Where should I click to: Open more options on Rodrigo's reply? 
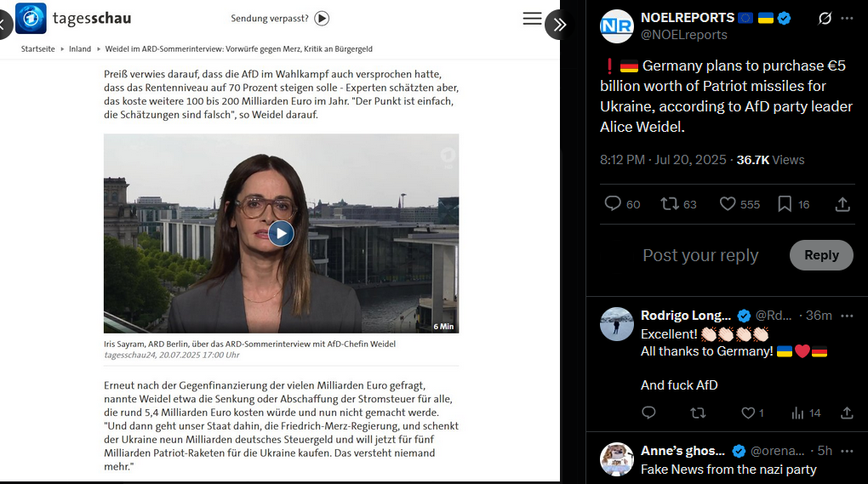point(847,316)
